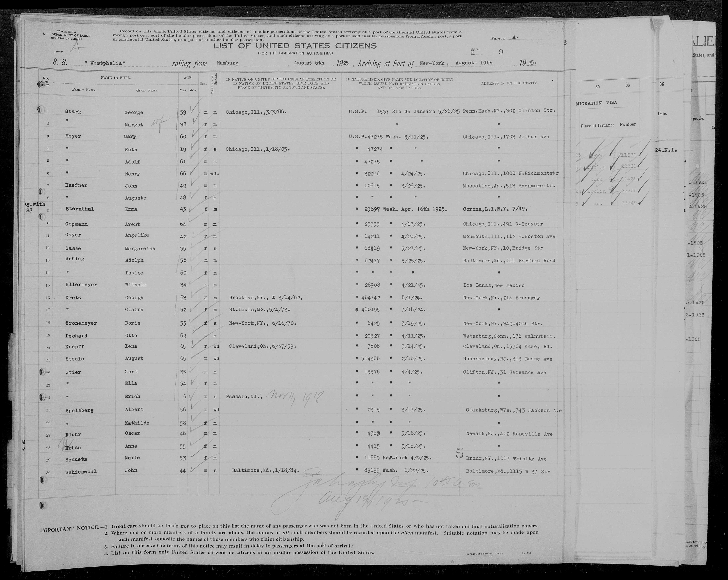The image size is (728, 580).
Task: Select "Monmouth,Ill.,112 E.Boston Ave"
Action: point(509,237)
